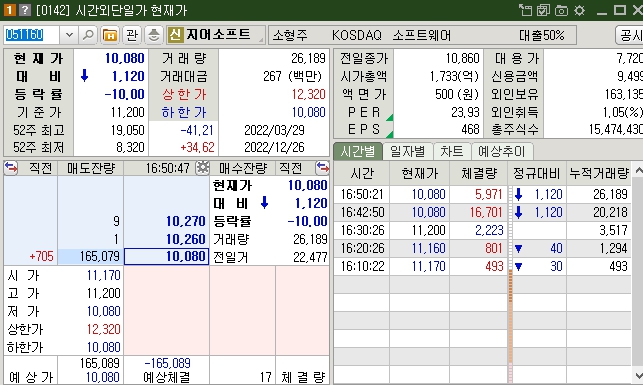Click the '상한가' label in the top panel

tap(184, 94)
